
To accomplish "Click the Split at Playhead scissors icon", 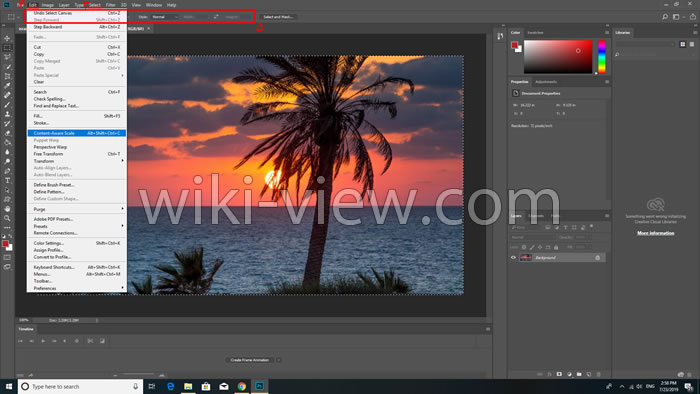I will [x=91, y=341].
